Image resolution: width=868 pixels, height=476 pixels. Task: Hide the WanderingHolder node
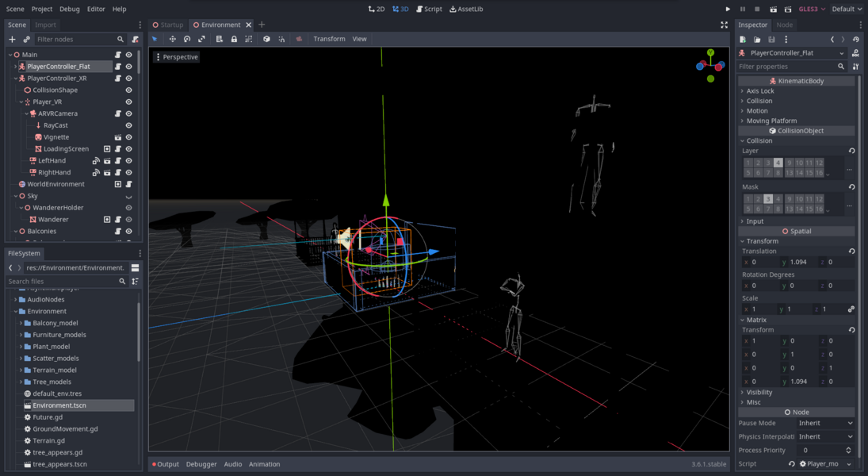(128, 207)
